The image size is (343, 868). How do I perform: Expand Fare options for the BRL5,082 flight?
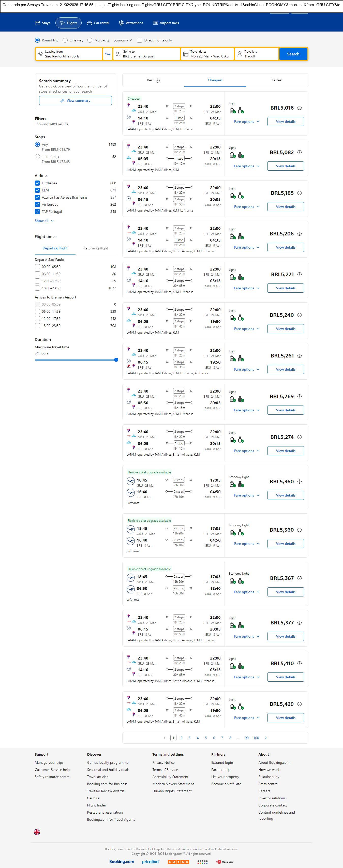tap(247, 166)
